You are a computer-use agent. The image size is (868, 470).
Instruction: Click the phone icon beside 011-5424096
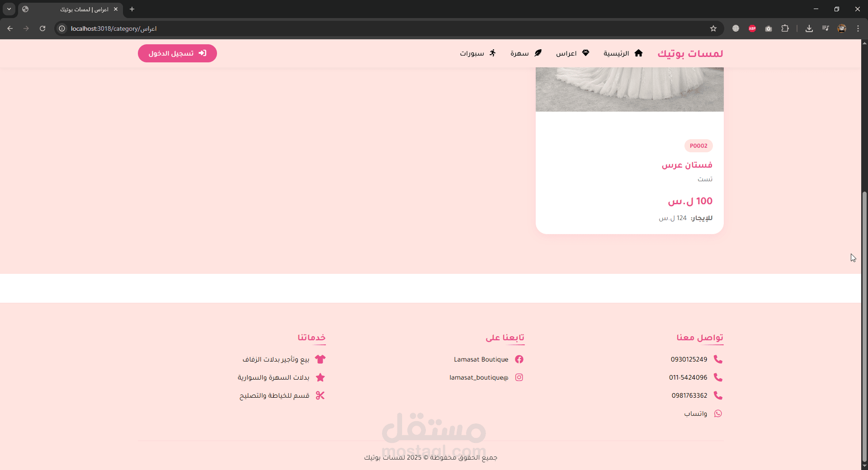pyautogui.click(x=718, y=377)
